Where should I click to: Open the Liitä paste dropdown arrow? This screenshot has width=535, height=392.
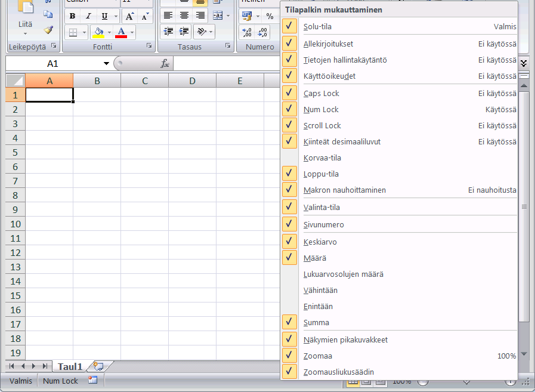pyautogui.click(x=25, y=33)
